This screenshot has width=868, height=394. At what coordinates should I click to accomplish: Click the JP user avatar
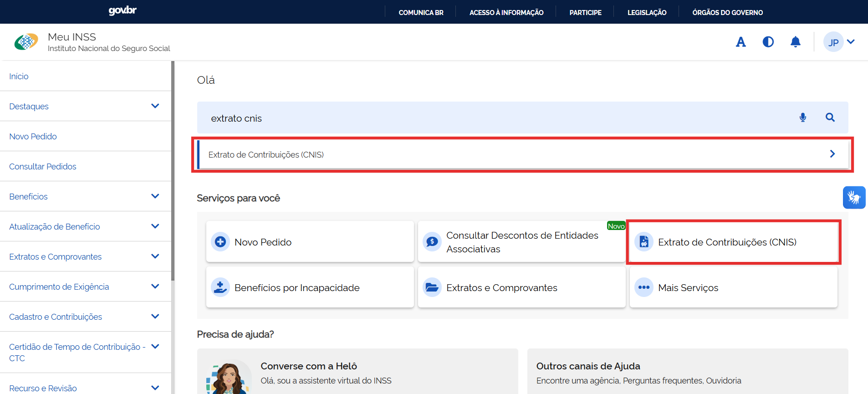pos(833,42)
